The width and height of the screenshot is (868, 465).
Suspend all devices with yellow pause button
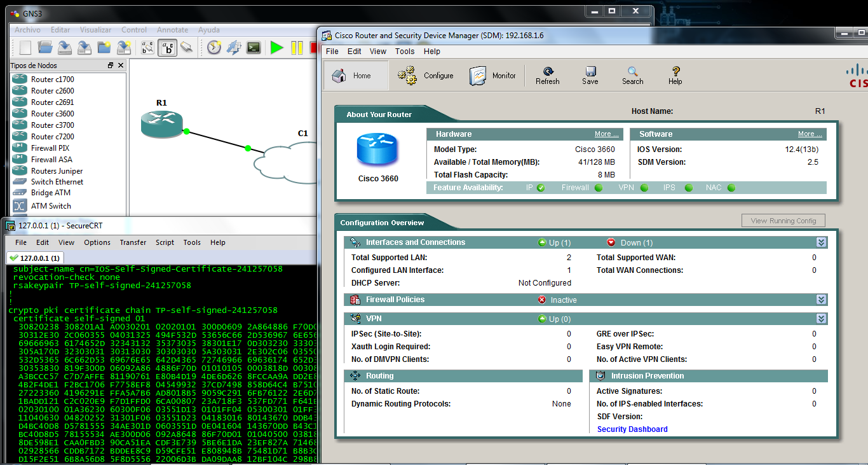(x=297, y=48)
